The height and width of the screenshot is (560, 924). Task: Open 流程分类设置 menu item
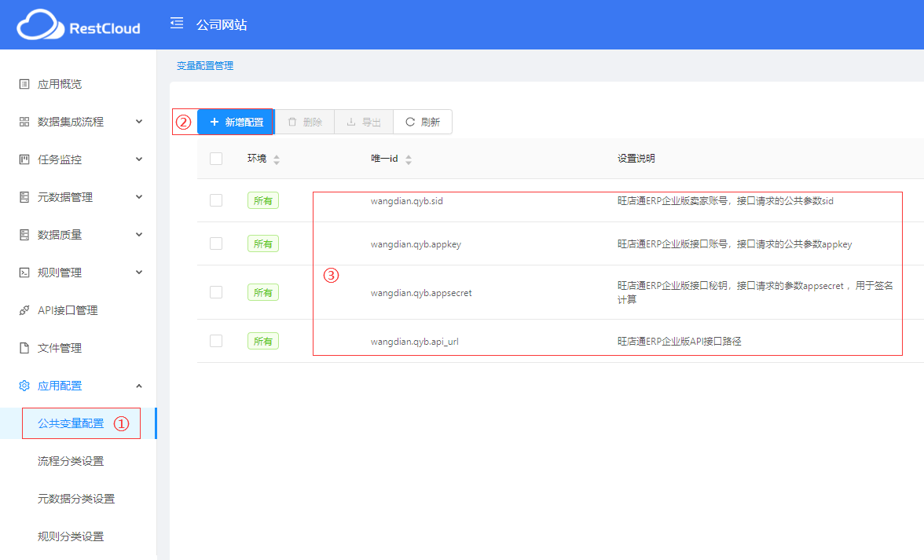[71, 461]
